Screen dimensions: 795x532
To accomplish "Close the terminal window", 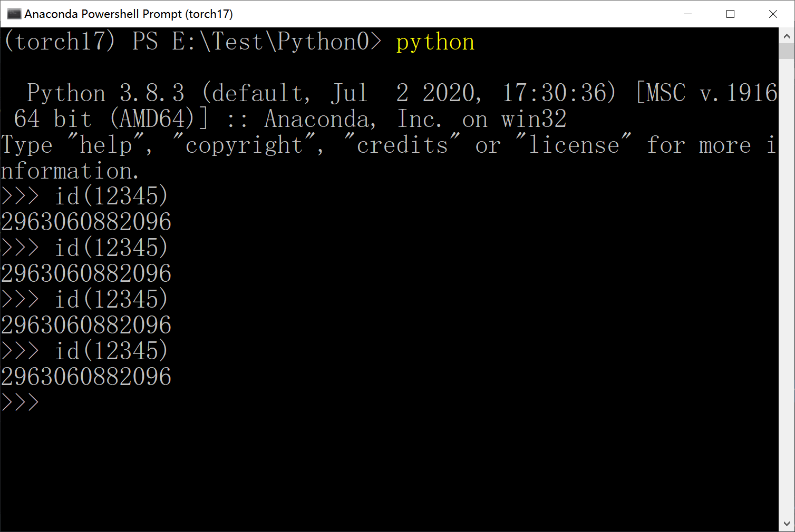I will pyautogui.click(x=773, y=14).
